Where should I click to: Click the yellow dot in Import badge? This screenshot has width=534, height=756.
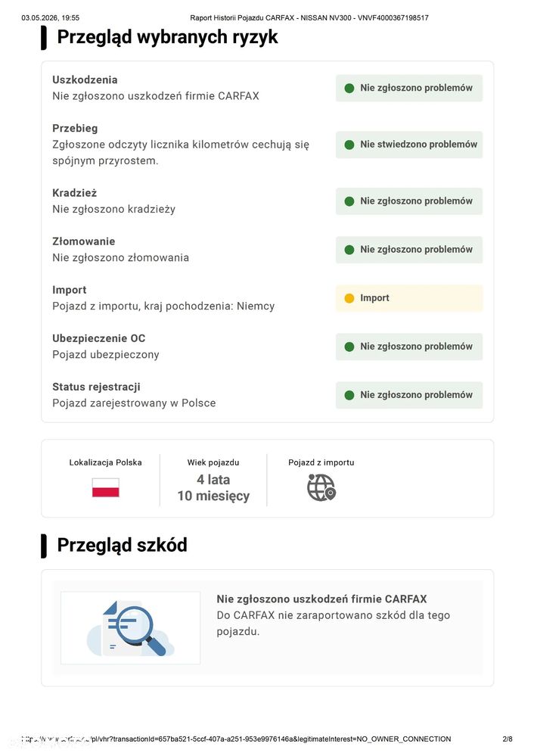[349, 298]
